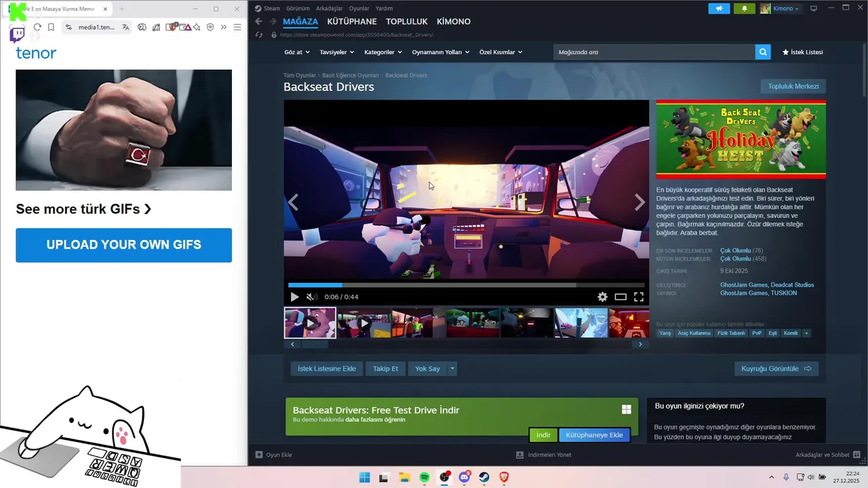Open Yok Say dropdown arrow

(452, 369)
